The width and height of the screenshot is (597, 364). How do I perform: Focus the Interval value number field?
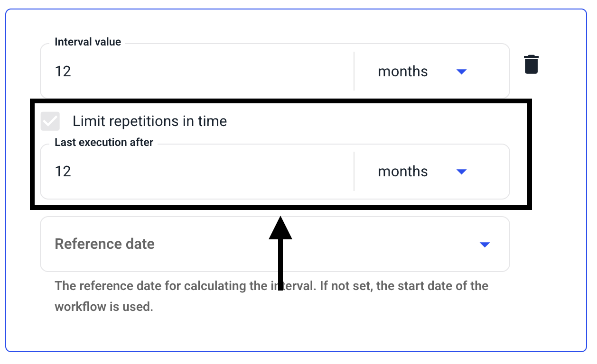tap(197, 72)
